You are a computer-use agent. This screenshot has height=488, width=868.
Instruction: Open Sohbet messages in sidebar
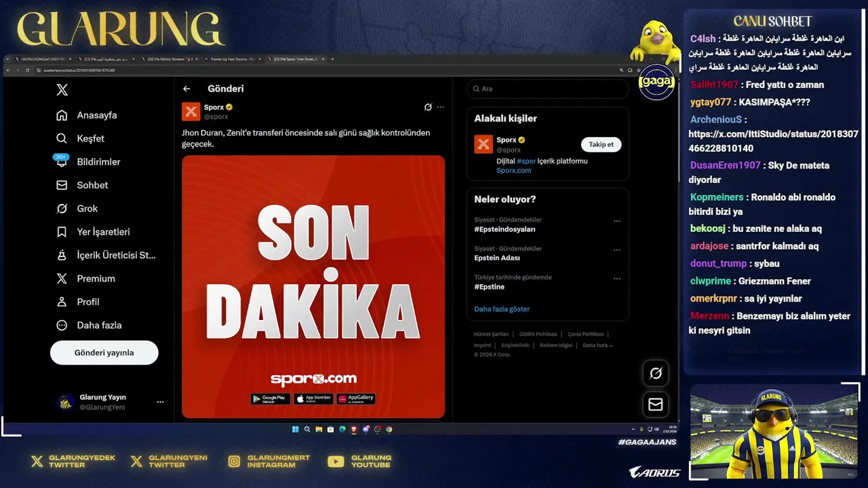click(82, 185)
